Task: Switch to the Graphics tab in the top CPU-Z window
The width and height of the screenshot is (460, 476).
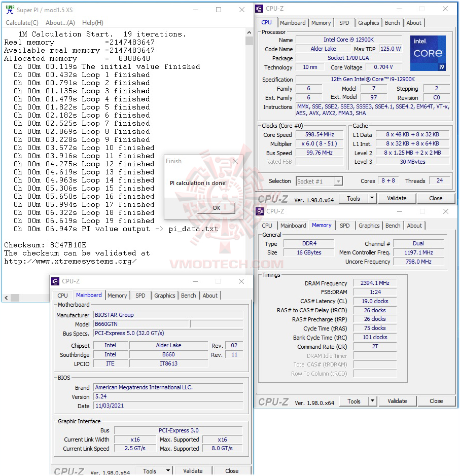Action: click(x=368, y=23)
